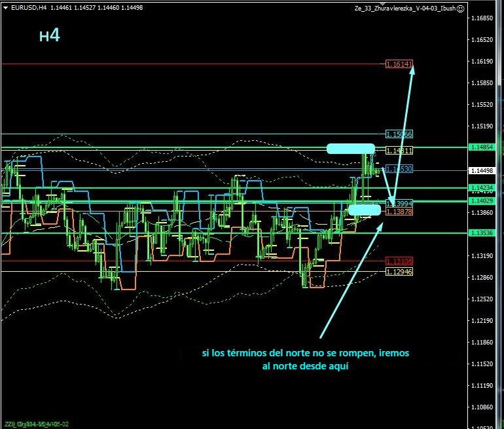
Task: Click the 1.15190 value on price scale
Action: tap(482, 126)
